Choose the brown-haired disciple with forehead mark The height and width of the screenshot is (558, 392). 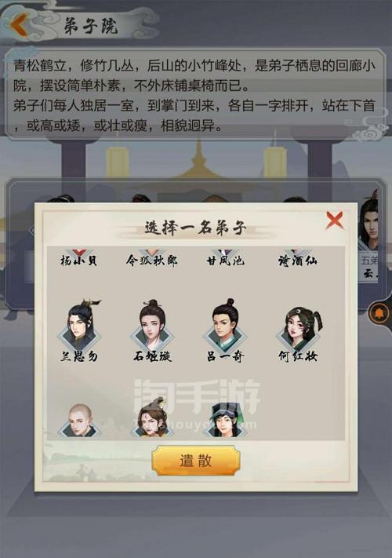click(x=152, y=418)
